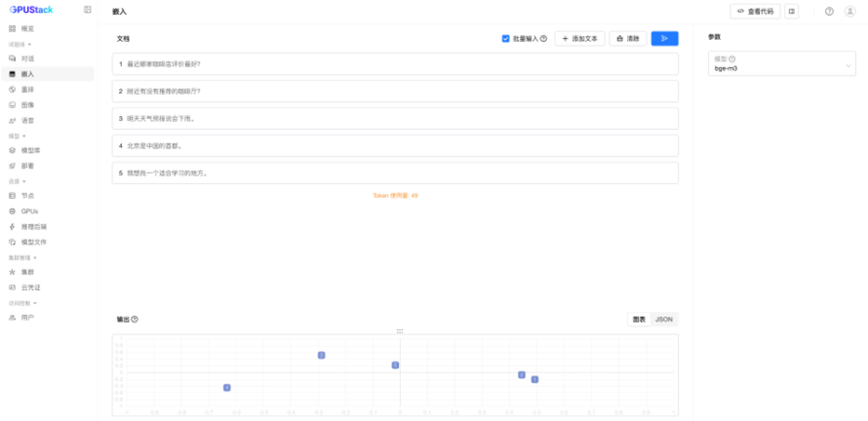Toggle the parameters panel layout icon
868x421 pixels.
(792, 11)
